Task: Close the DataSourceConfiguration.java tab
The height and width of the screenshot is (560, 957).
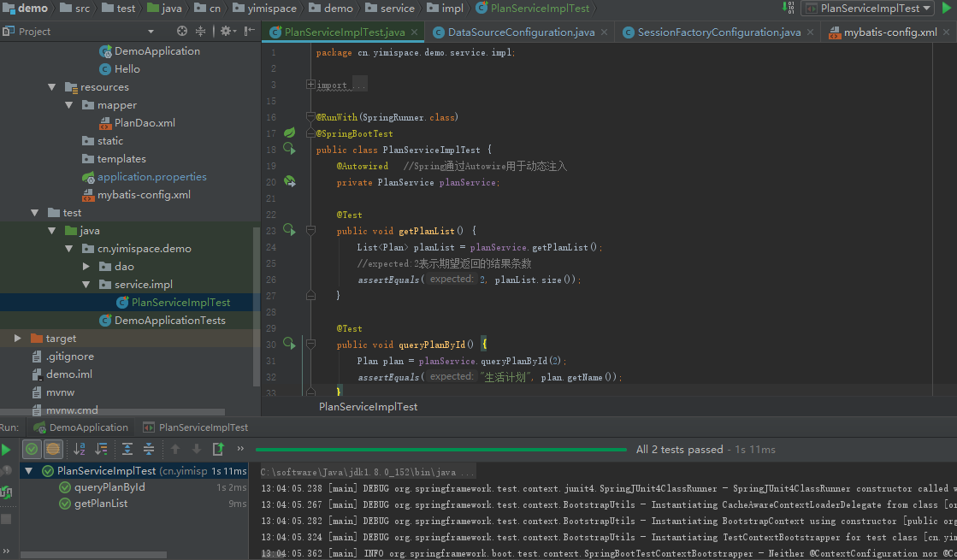Action: pos(604,32)
